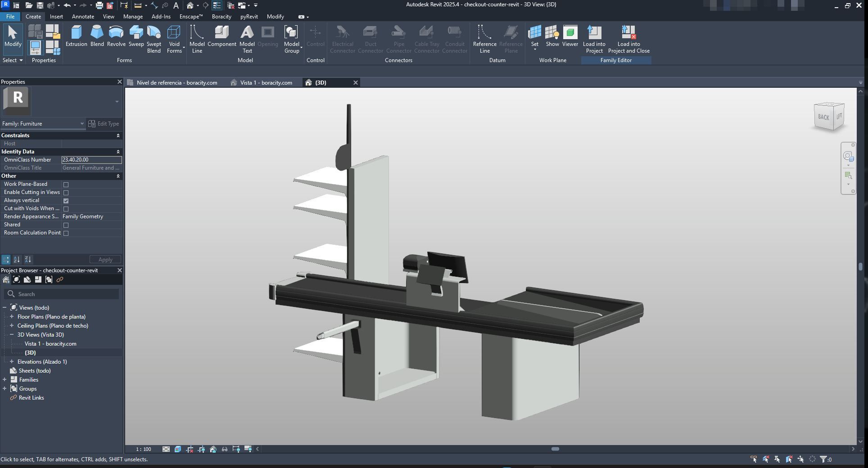Toggle Room Calculation Point checkbox

click(x=66, y=233)
